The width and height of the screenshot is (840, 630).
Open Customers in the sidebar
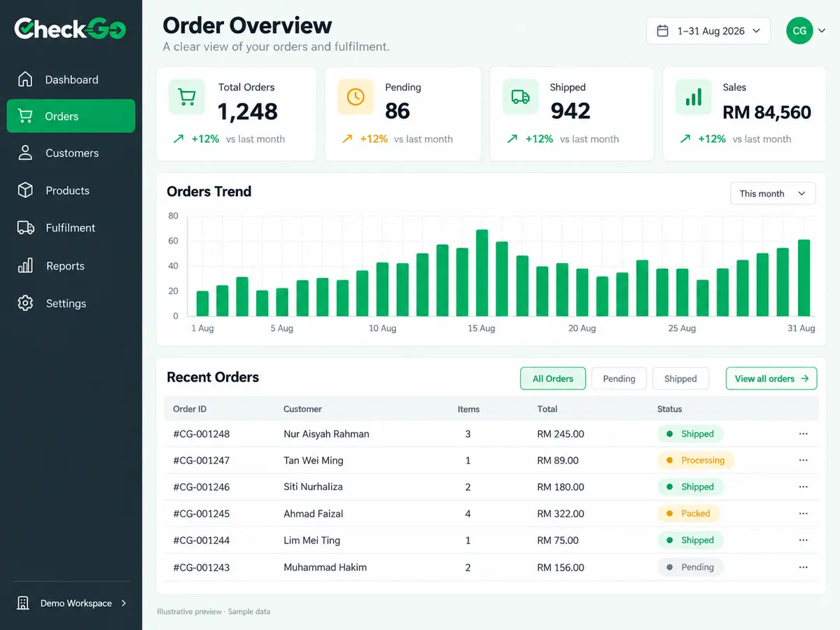coord(71,153)
